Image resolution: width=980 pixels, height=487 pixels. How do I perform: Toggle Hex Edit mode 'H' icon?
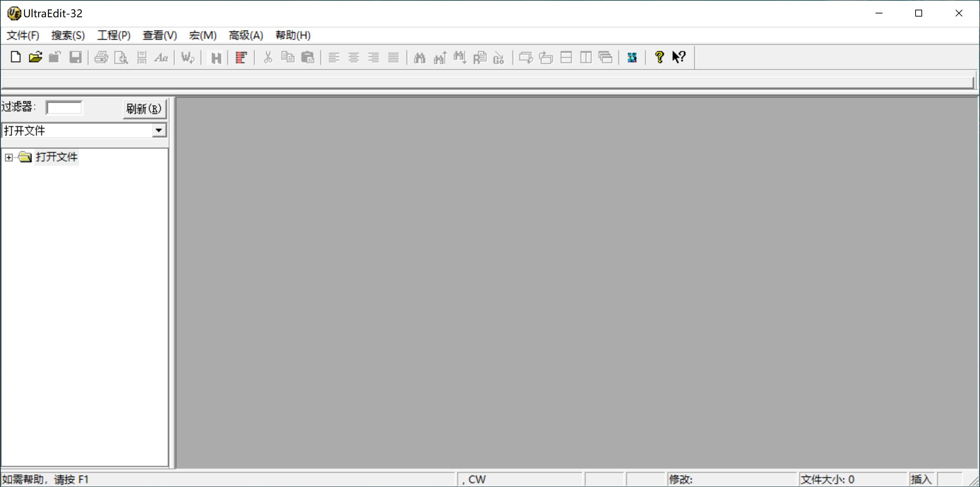[x=216, y=57]
